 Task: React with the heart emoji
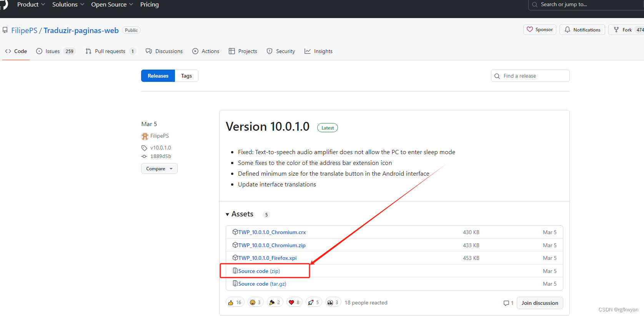pyautogui.click(x=295, y=303)
